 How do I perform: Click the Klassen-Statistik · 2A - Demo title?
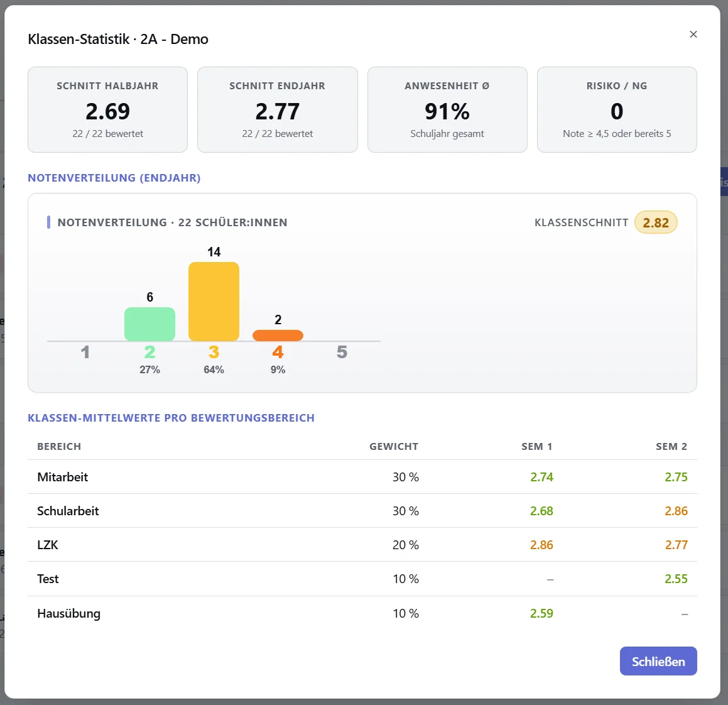pos(118,39)
